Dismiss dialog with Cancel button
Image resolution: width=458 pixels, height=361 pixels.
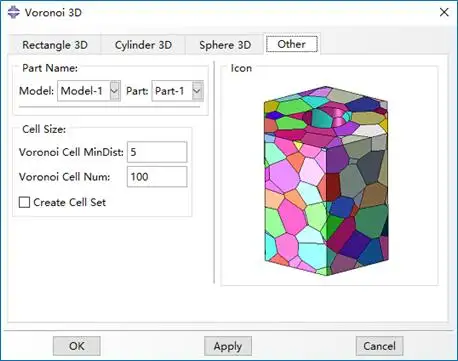pos(379,346)
